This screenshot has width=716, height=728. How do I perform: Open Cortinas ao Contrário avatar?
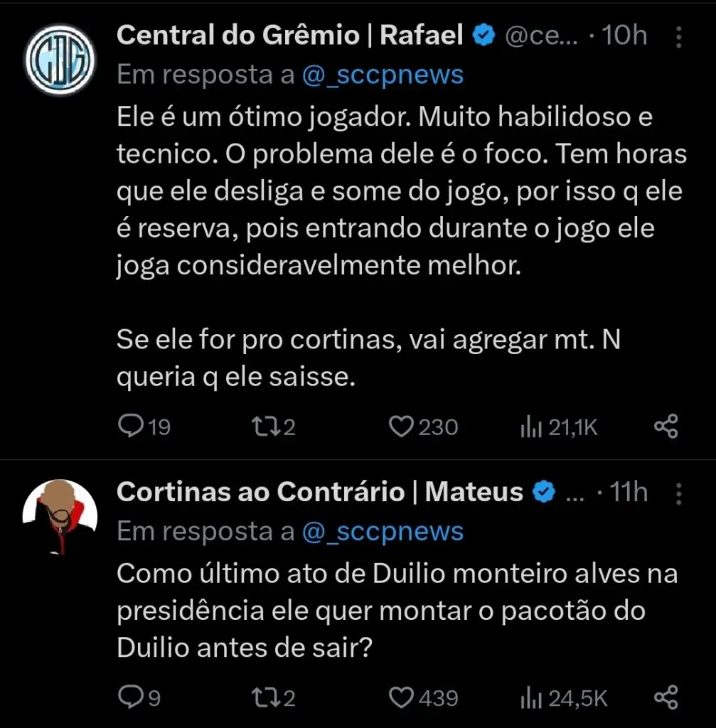[x=60, y=515]
